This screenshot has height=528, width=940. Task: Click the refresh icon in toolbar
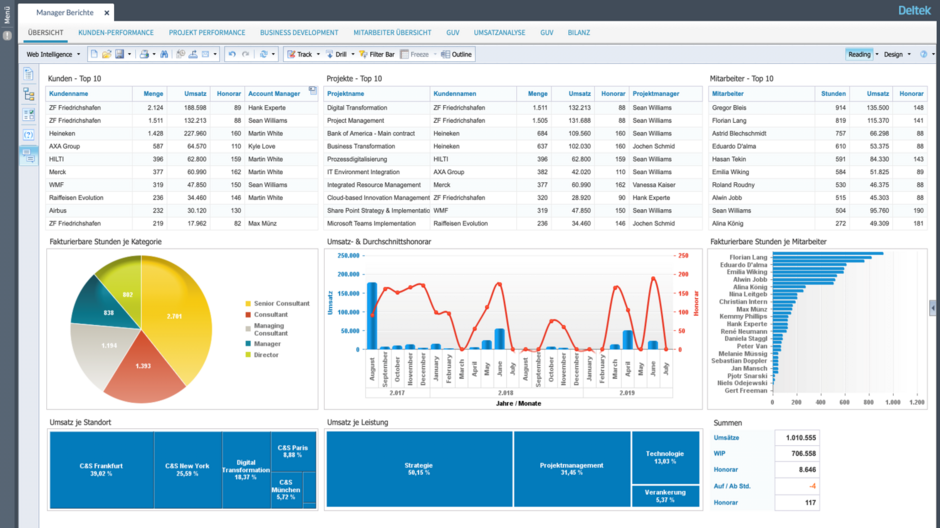pyautogui.click(x=263, y=54)
